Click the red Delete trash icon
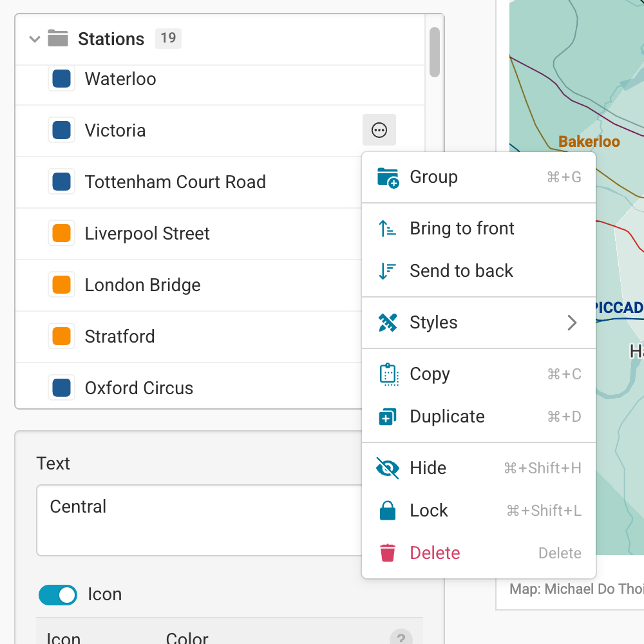644x644 pixels. click(388, 553)
